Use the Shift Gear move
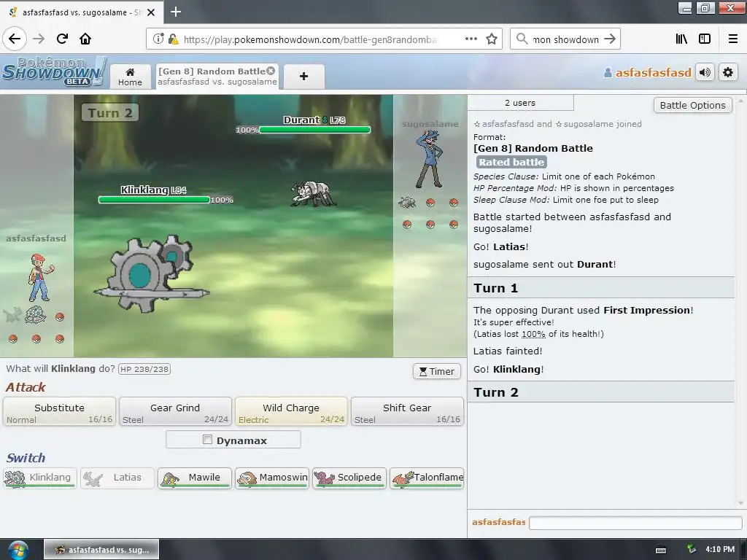Viewport: 747px width, 560px height. pos(407,411)
